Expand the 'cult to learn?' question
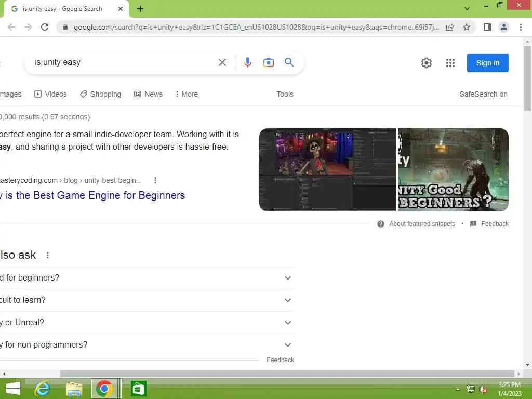Screen dimensions: 532x399 (x=147, y=300)
